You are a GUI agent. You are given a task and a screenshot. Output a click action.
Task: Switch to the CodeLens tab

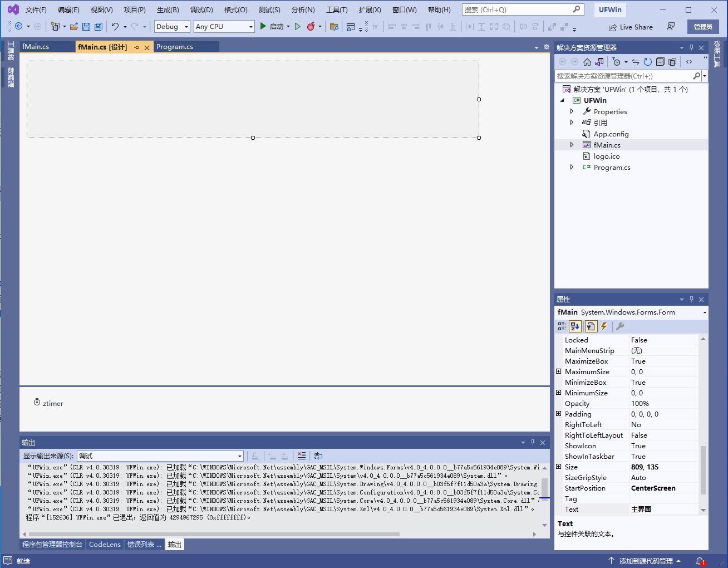tap(105, 544)
